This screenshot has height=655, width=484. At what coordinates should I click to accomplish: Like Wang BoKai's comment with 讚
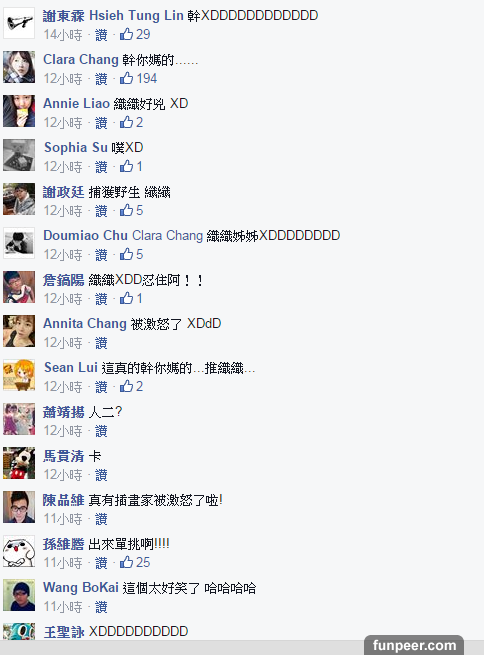pyautogui.click(x=101, y=607)
